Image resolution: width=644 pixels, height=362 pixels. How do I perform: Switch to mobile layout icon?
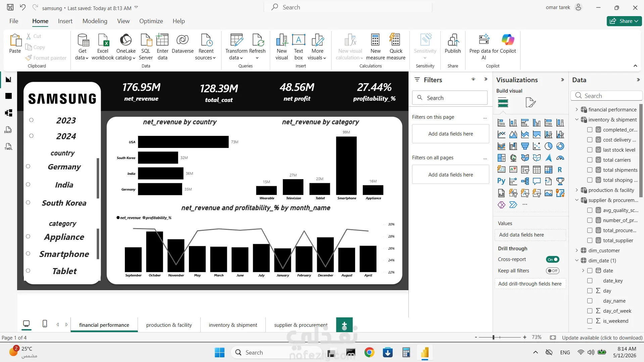tap(45, 324)
